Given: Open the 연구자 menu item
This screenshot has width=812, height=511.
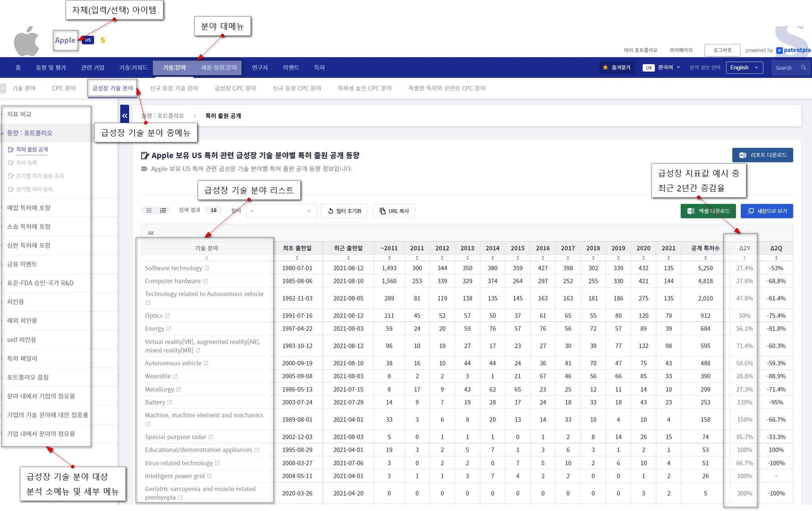Looking at the screenshot, I should click(260, 67).
